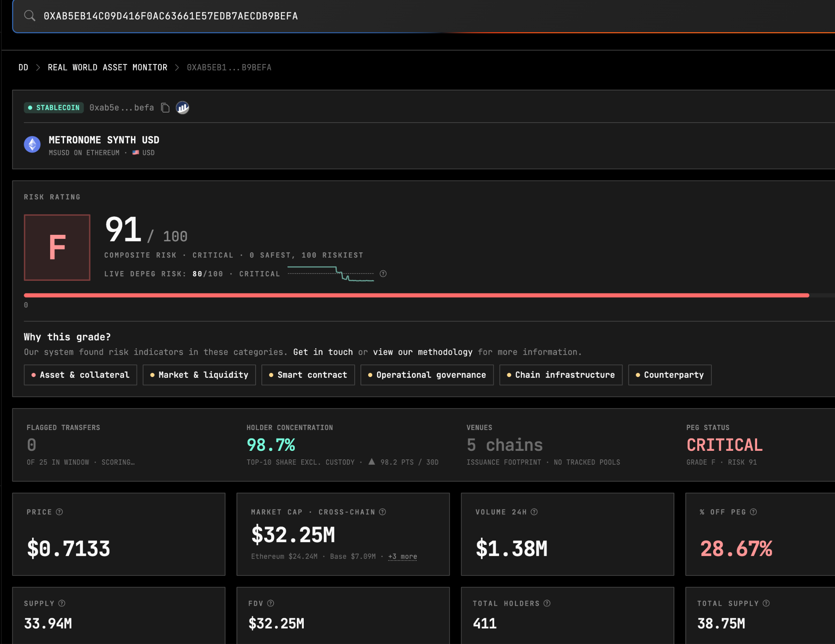Click the search magnifier icon
835x644 pixels.
click(29, 16)
